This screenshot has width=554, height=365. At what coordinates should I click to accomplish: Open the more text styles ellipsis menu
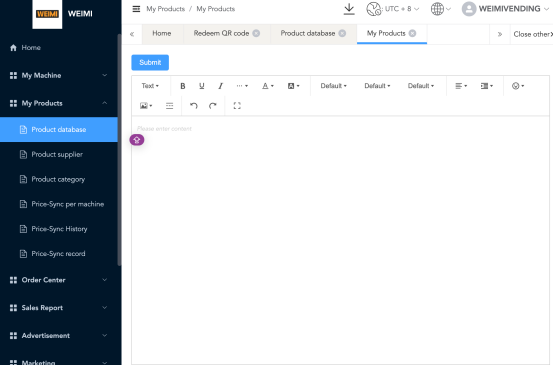pyautogui.click(x=242, y=86)
